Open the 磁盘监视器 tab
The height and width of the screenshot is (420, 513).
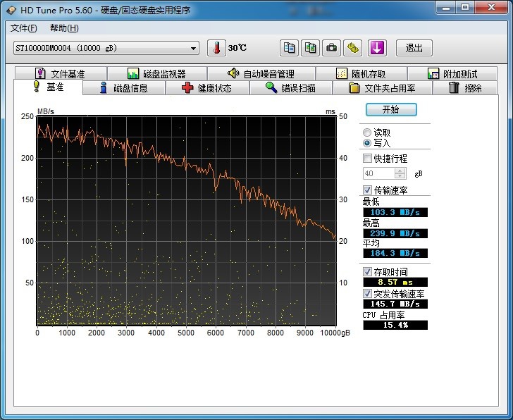156,74
